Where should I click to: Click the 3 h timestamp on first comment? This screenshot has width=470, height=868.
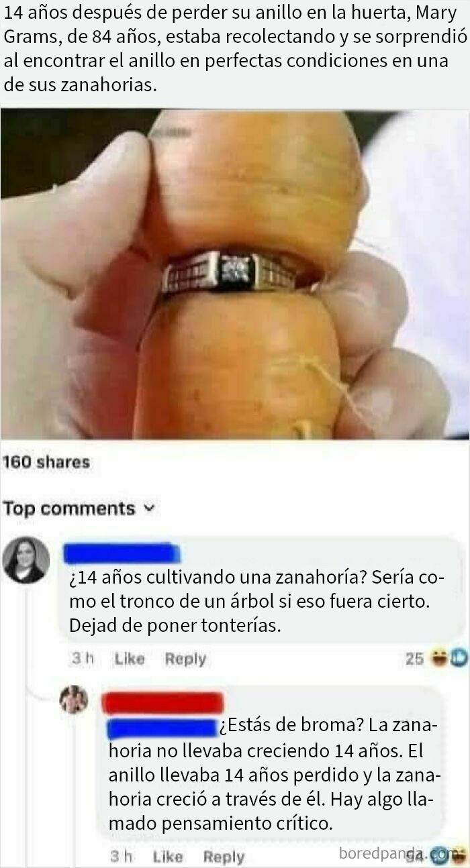81,659
